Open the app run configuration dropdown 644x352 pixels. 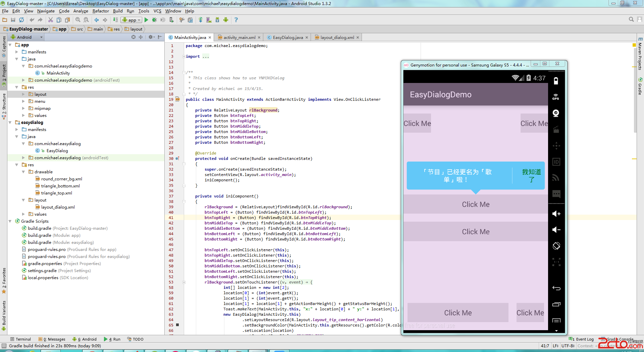tap(131, 20)
